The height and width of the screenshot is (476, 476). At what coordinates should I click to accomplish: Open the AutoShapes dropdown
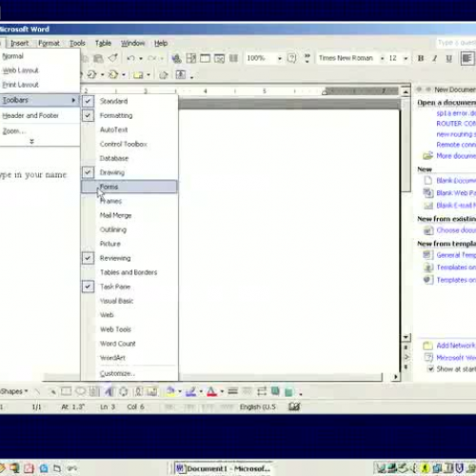coord(14,391)
